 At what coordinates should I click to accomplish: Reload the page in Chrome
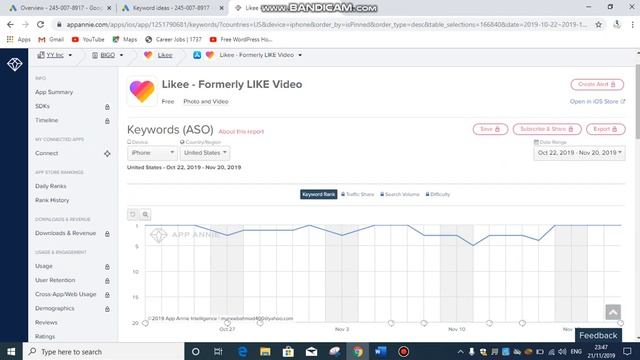coord(40,24)
